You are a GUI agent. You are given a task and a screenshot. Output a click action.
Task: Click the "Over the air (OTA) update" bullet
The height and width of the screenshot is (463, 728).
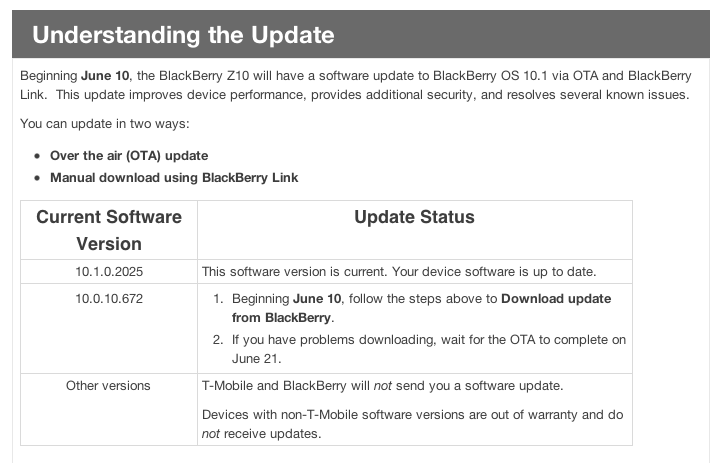click(x=129, y=156)
